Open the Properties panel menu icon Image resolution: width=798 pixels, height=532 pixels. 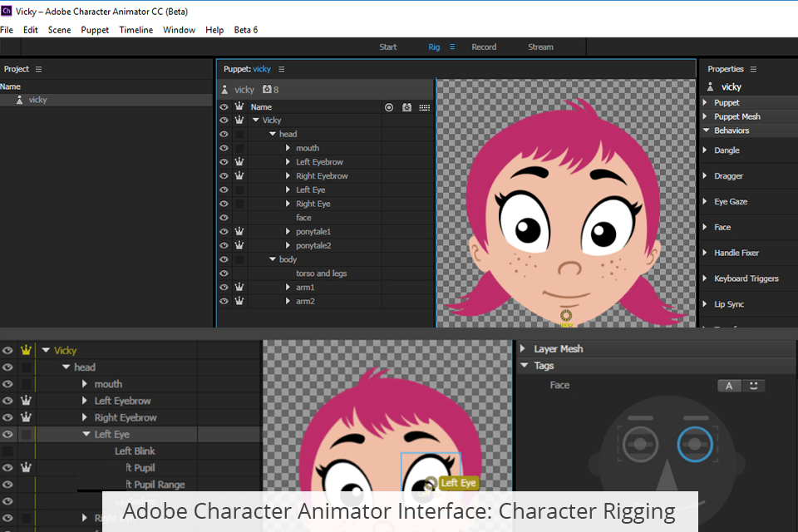click(x=753, y=69)
